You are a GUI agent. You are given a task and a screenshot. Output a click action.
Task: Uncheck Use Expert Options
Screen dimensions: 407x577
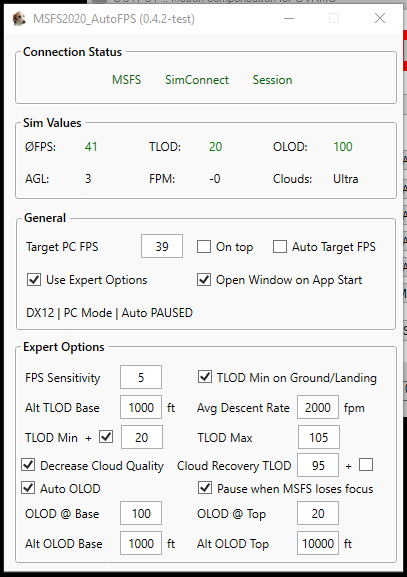pyautogui.click(x=34, y=280)
